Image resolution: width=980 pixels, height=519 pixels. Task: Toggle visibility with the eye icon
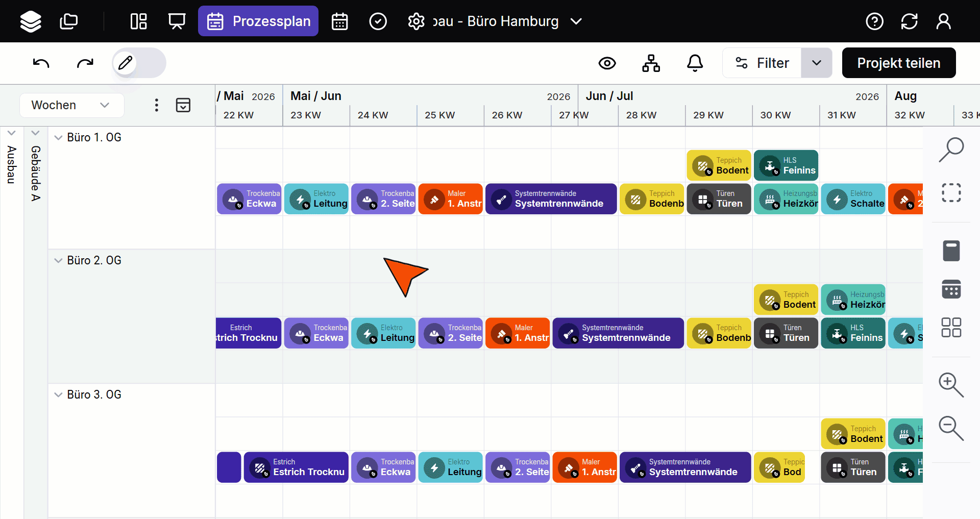pyautogui.click(x=607, y=63)
